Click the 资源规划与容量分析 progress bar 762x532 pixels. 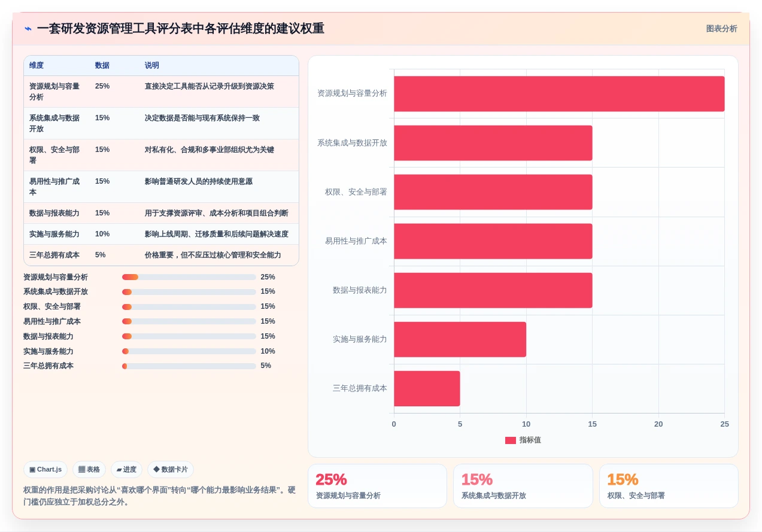pos(189,277)
